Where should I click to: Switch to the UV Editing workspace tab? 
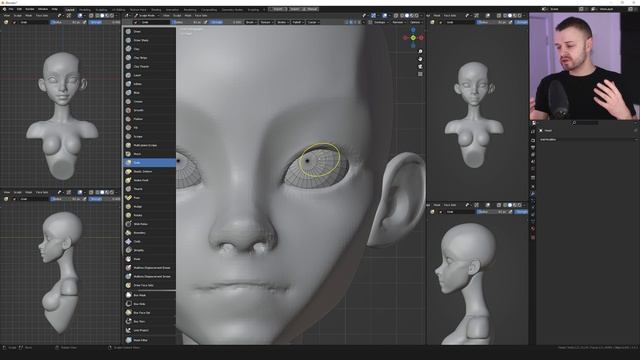point(118,9)
